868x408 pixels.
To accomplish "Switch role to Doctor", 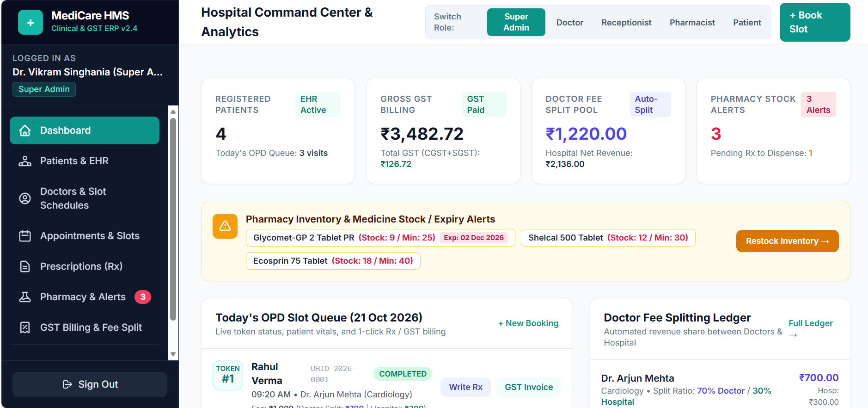I will [x=570, y=22].
